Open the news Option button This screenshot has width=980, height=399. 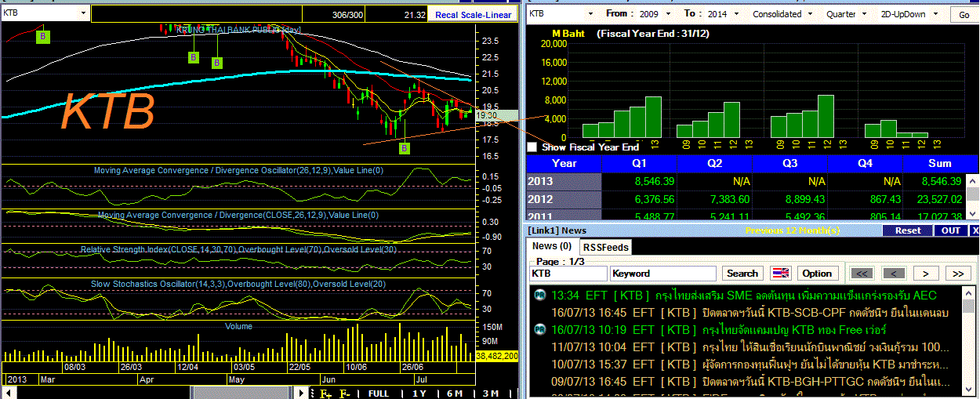[817, 273]
